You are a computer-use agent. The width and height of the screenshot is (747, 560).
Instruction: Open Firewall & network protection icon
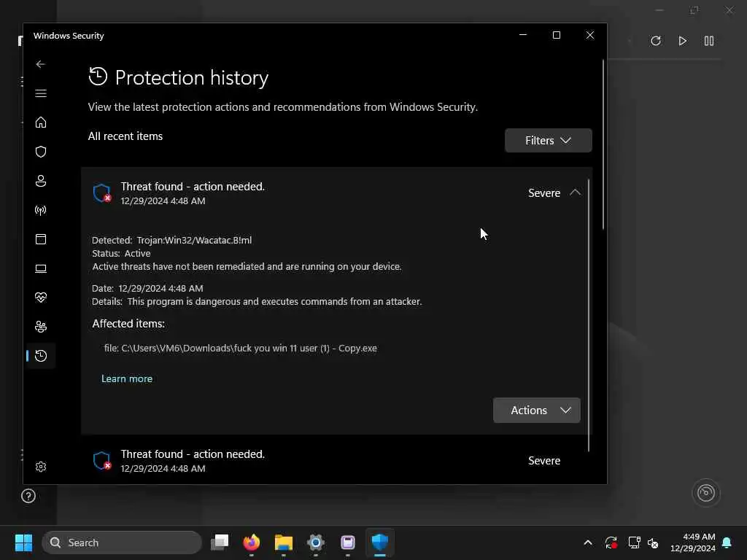coord(41,210)
